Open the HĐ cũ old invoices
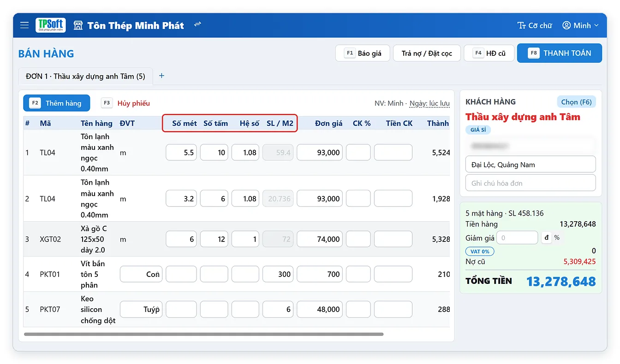The image size is (620, 364). 489,53
